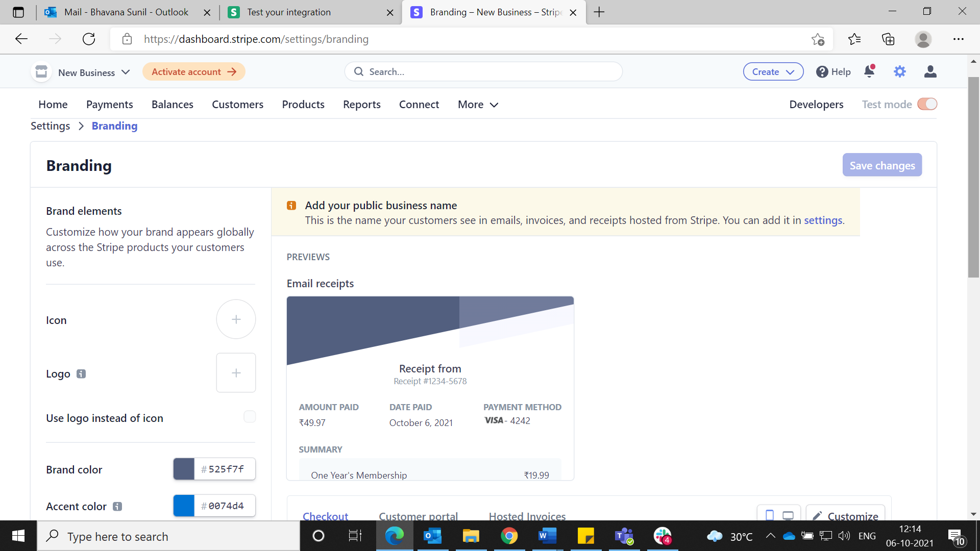Toggle the Test mode switch
Screen dimensions: 980x551
[927, 104]
